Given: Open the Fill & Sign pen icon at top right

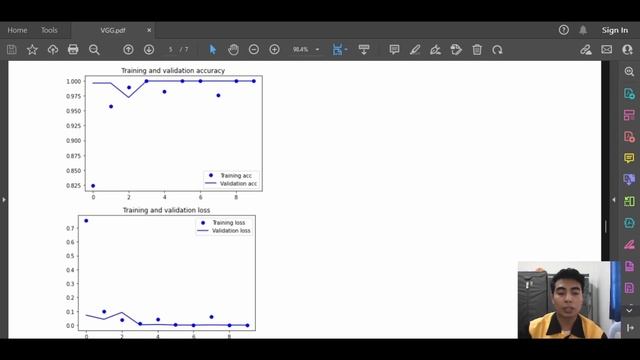Looking at the screenshot, I should click(x=586, y=50).
